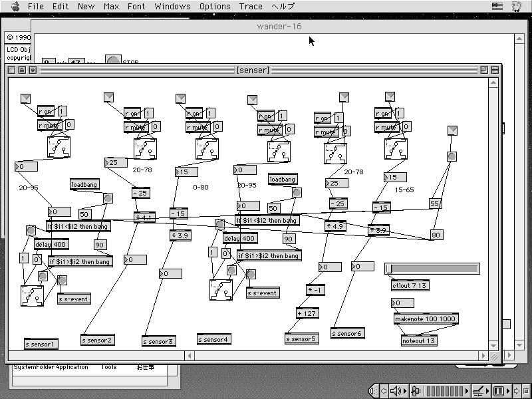Open the sound volume control strip module
Screen dimensions: 532x399
[398, 391]
